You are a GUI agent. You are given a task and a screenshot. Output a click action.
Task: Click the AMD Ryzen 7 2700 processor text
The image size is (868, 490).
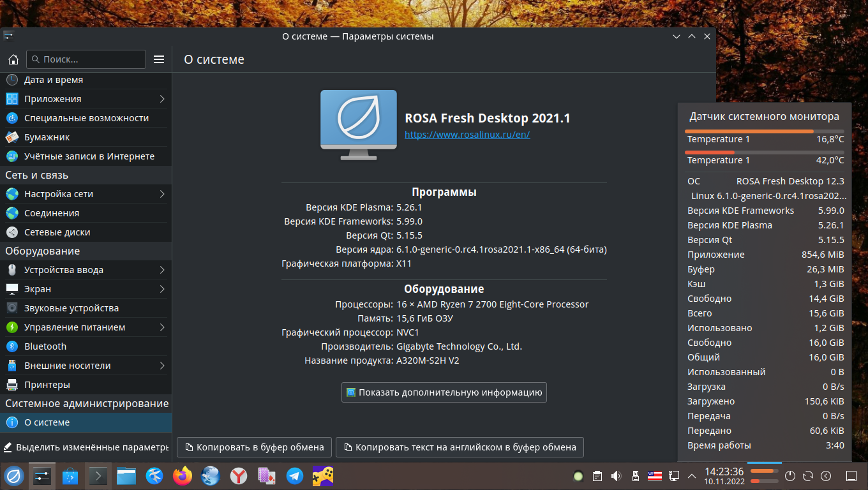pyautogui.click(x=492, y=304)
